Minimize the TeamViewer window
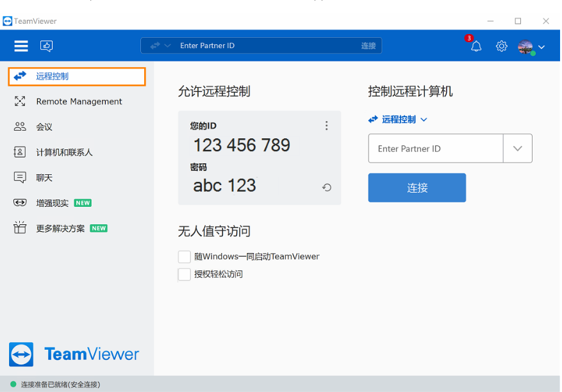562x392 pixels. click(x=490, y=21)
